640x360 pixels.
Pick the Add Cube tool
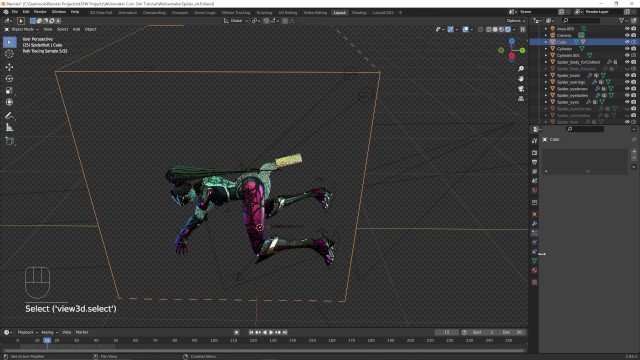(x=10, y=141)
